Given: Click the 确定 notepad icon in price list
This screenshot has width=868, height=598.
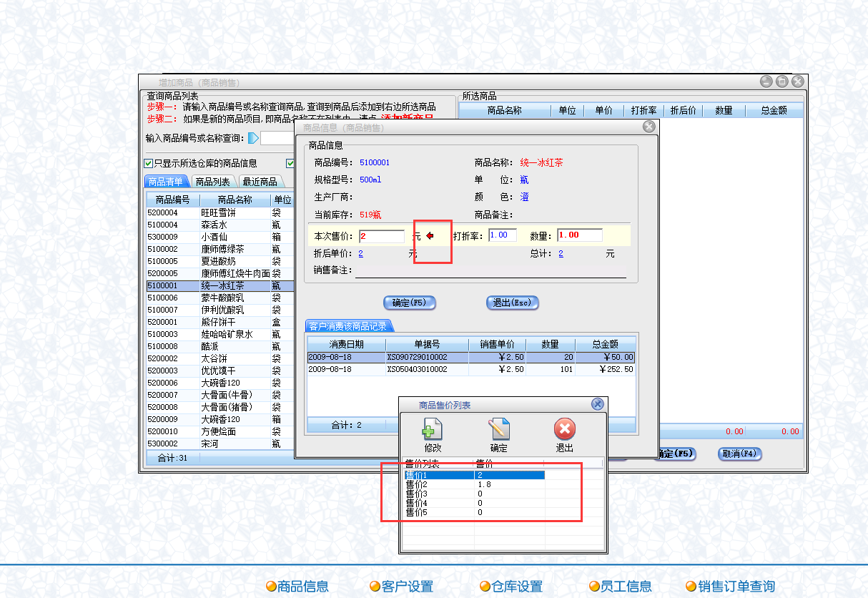Looking at the screenshot, I should (x=498, y=429).
